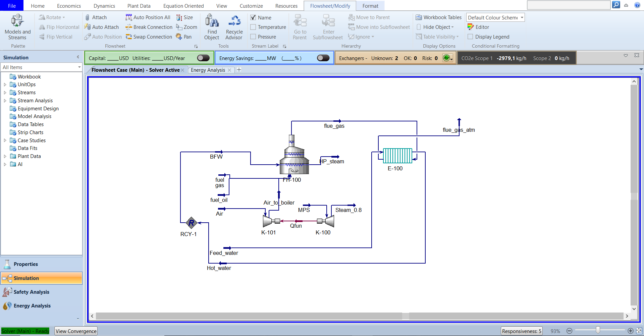
Task: Check Display Legend option
Action: point(470,37)
